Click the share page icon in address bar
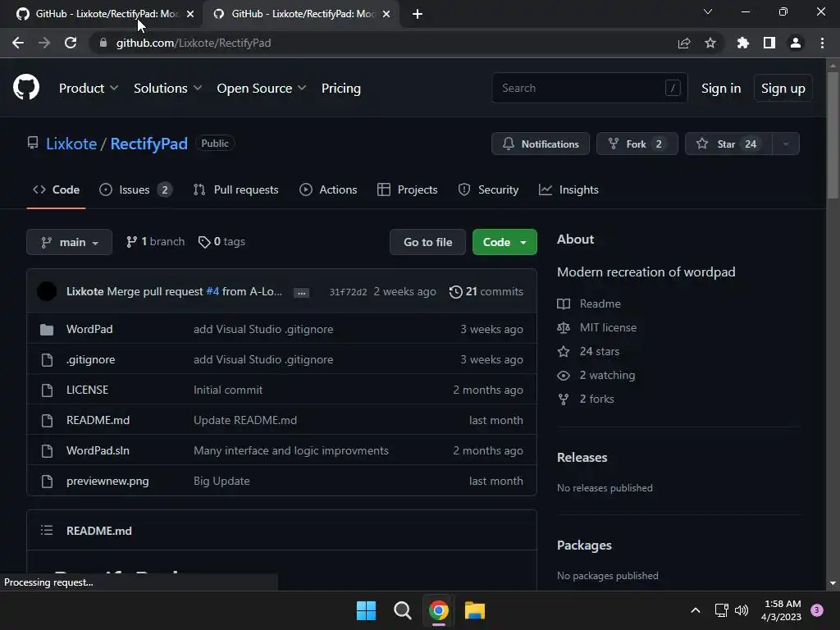Screen dimensions: 840x630 coord(684,43)
